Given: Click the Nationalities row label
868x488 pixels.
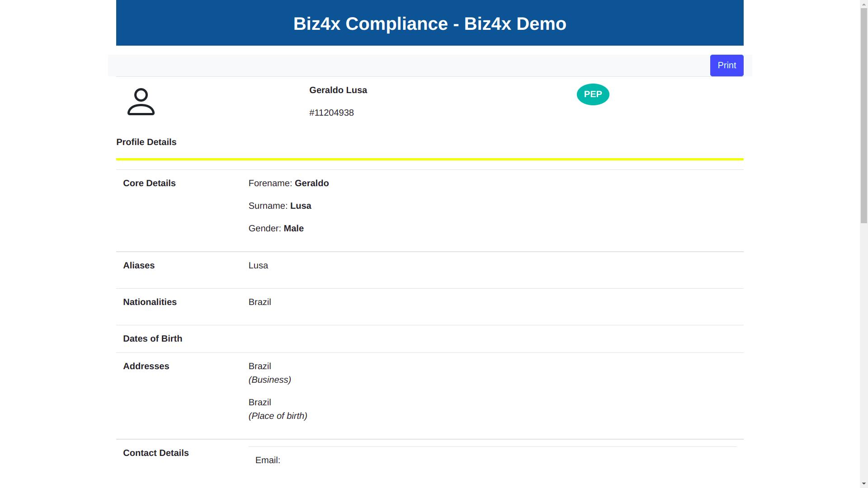Looking at the screenshot, I should 150,302.
